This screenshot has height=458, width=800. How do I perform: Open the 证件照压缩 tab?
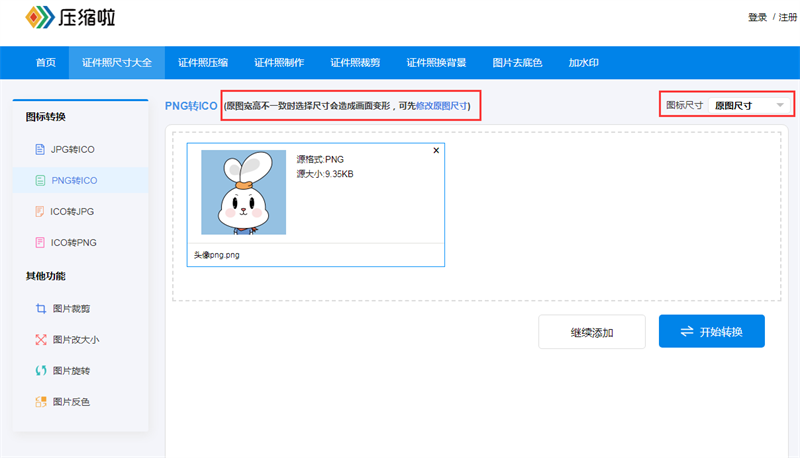[203, 63]
